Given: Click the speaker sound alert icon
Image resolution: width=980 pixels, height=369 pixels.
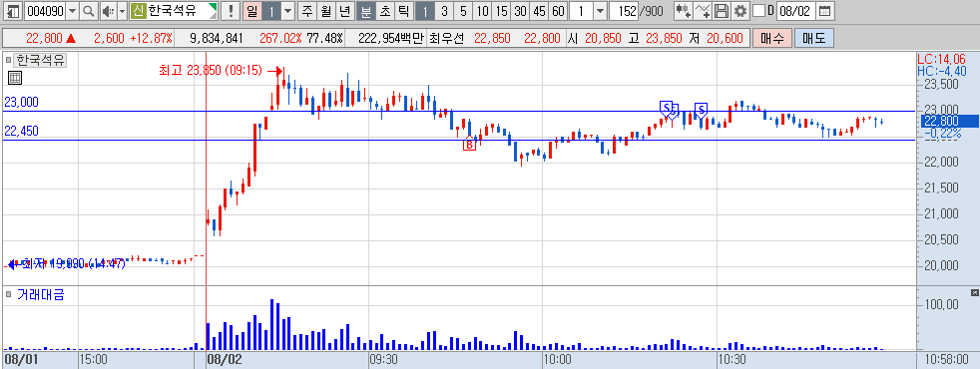Looking at the screenshot, I should [107, 11].
